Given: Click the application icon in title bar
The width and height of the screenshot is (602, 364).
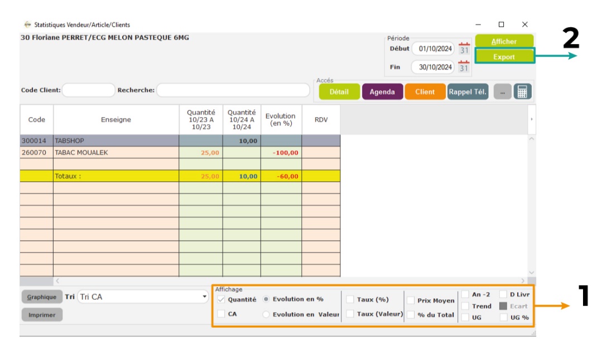Looking at the screenshot, I should (27, 25).
